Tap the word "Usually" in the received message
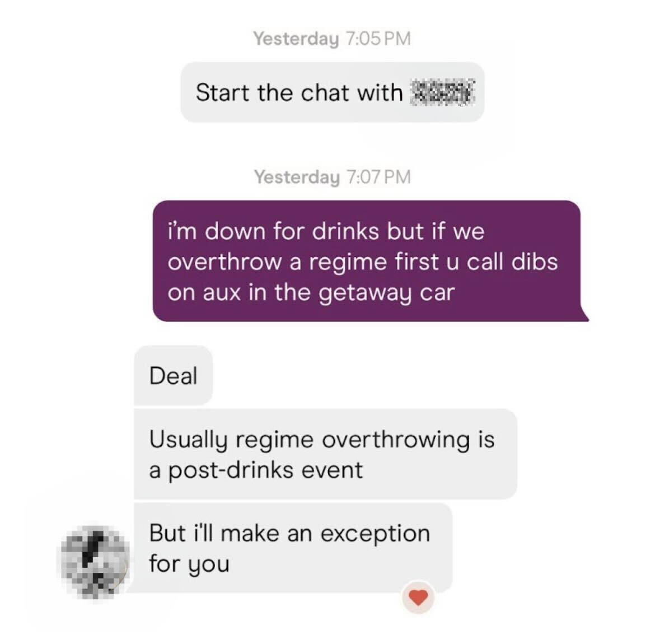655x644 pixels. click(x=189, y=440)
